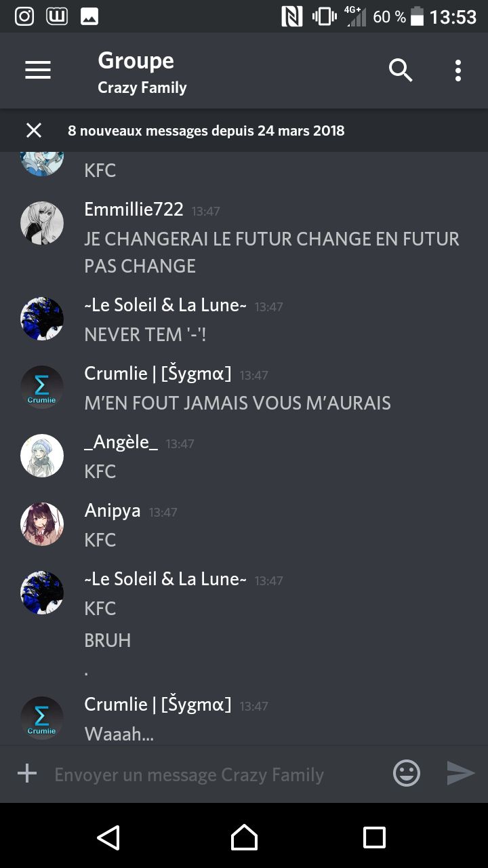
Task: Tap the search magnifier icon
Action: coord(401,70)
